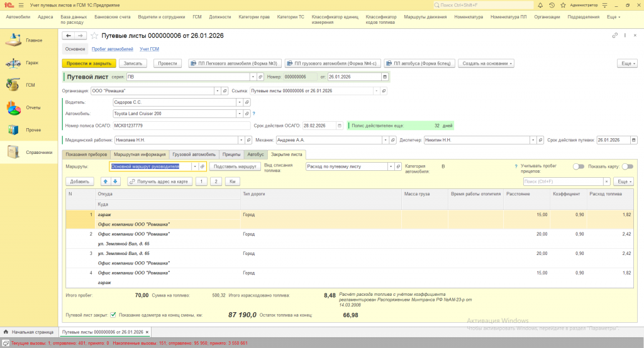The width and height of the screenshot is (644, 348).
Task: Open the ГСМ section in sidebar
Action: (x=30, y=85)
